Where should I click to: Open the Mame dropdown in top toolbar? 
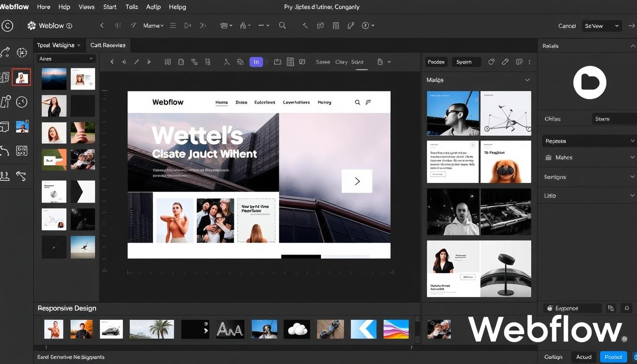click(x=154, y=26)
